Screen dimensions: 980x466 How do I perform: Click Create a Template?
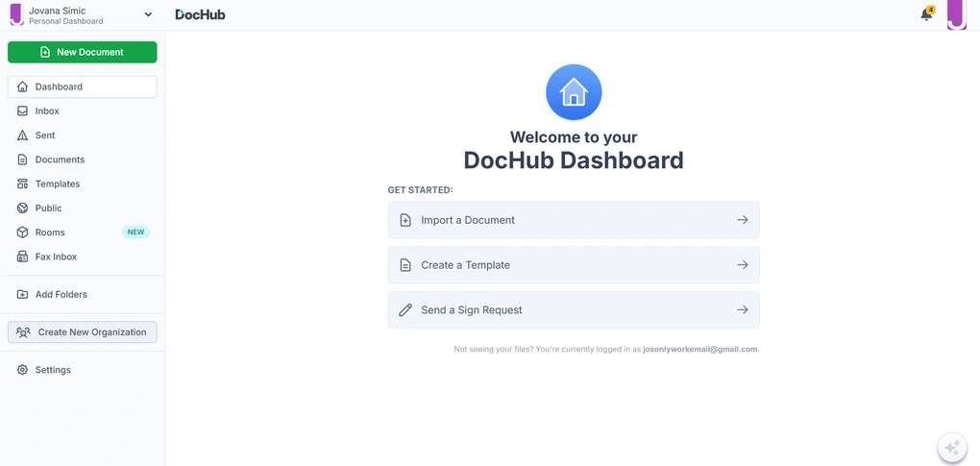click(x=574, y=265)
